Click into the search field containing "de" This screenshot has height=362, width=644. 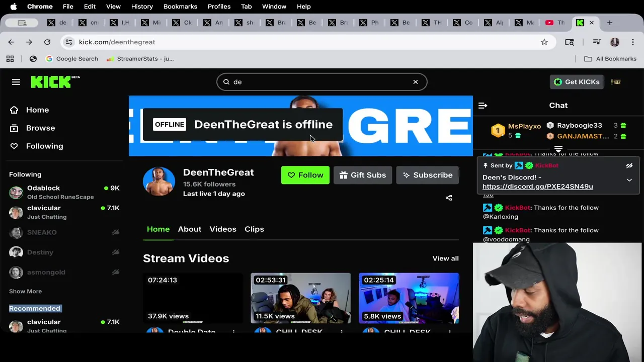pos(322,82)
